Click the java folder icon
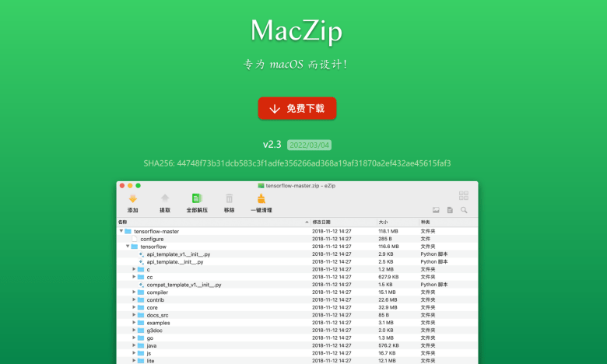The height and width of the screenshot is (364, 607). tap(141, 345)
